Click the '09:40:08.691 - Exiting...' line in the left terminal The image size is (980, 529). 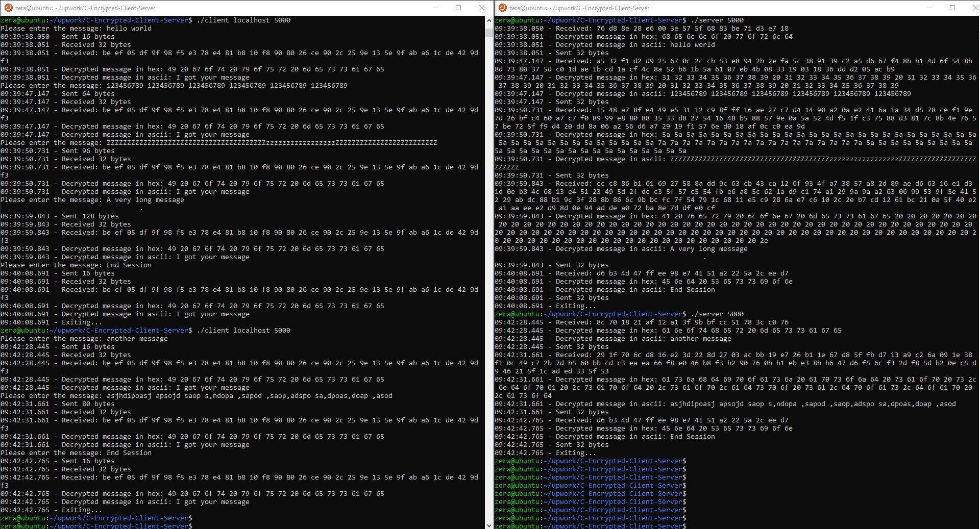pos(52,322)
